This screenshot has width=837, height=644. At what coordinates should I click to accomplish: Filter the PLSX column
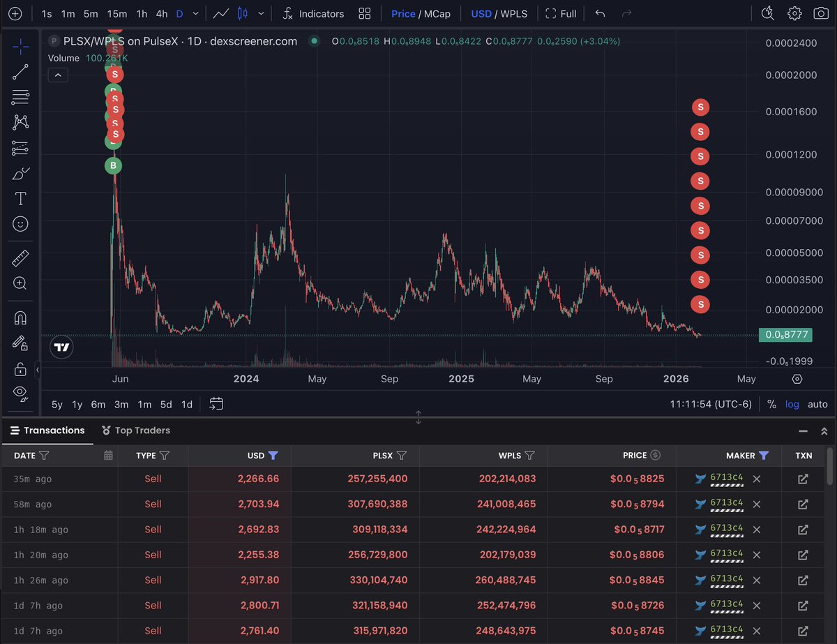pos(402,456)
